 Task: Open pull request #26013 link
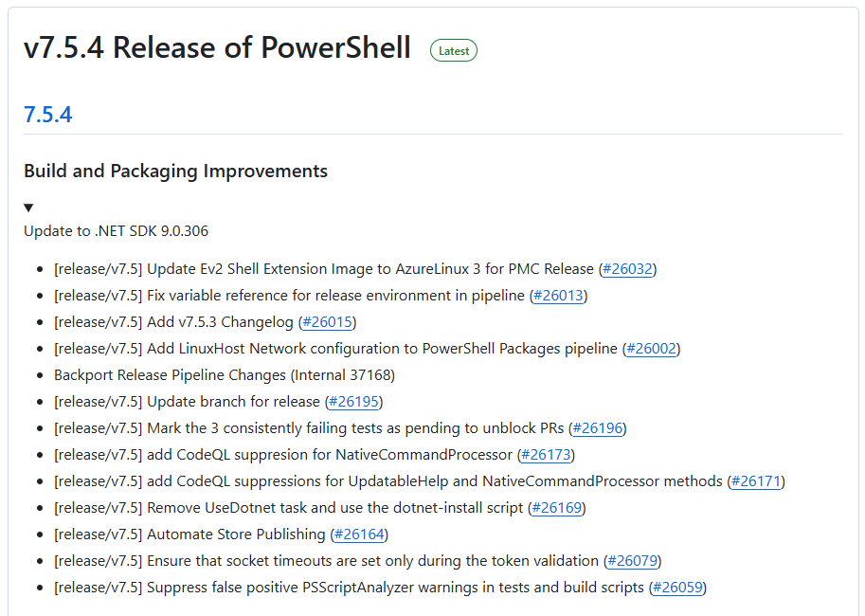(558, 296)
